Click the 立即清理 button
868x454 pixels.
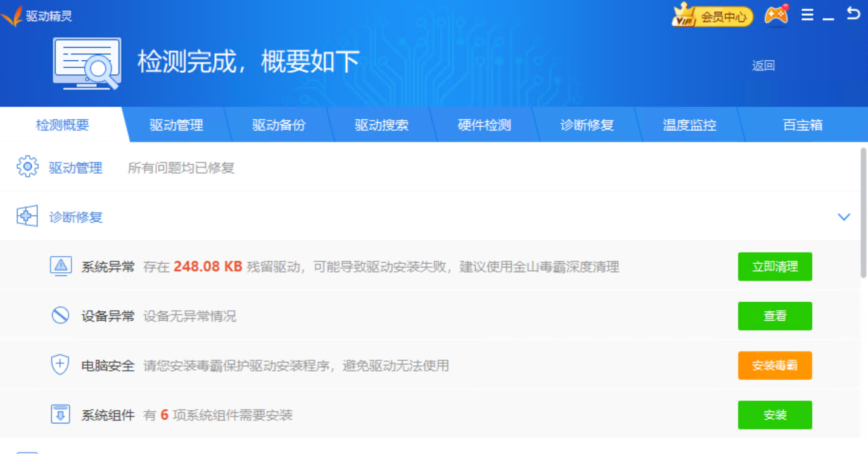click(774, 266)
